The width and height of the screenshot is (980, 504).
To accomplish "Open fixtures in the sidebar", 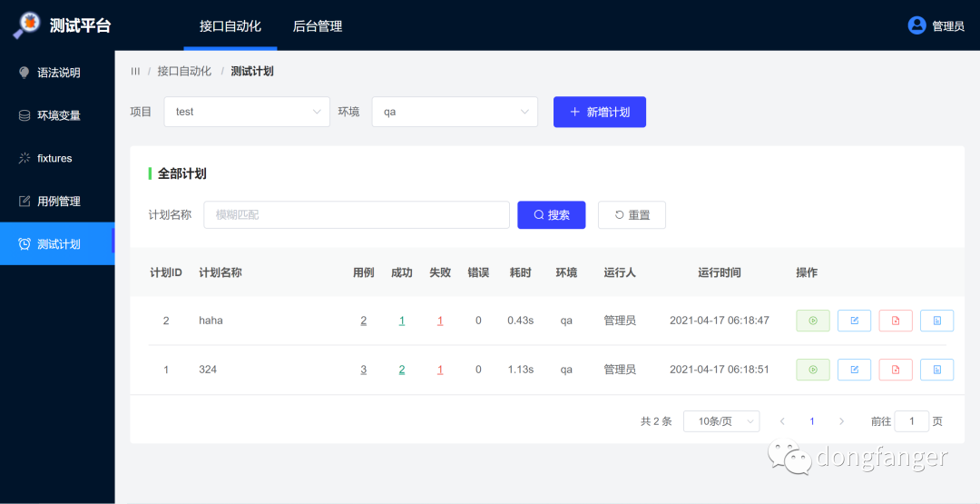I will [57, 158].
